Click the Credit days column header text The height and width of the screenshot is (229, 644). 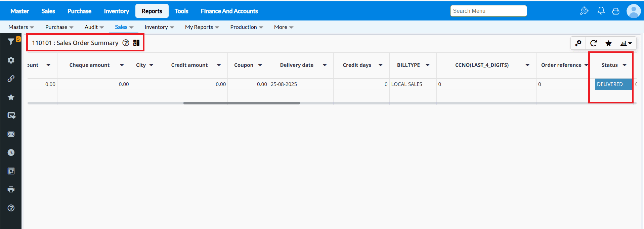pos(357,65)
